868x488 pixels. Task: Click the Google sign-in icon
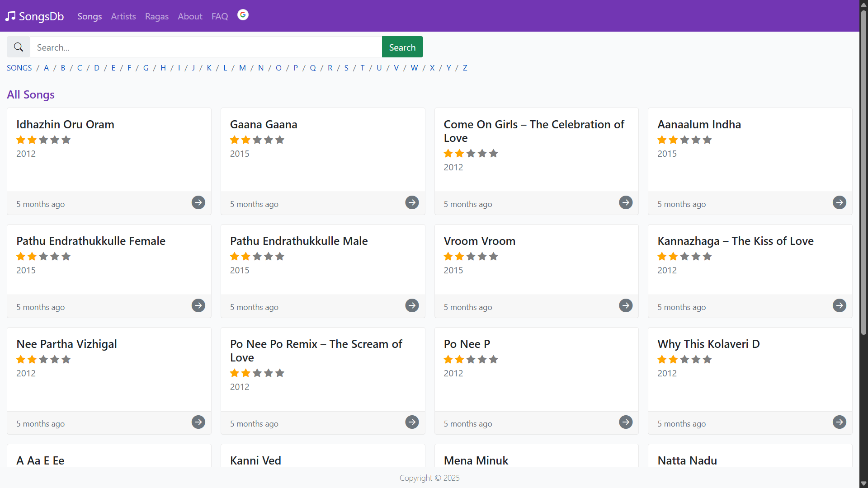(243, 15)
